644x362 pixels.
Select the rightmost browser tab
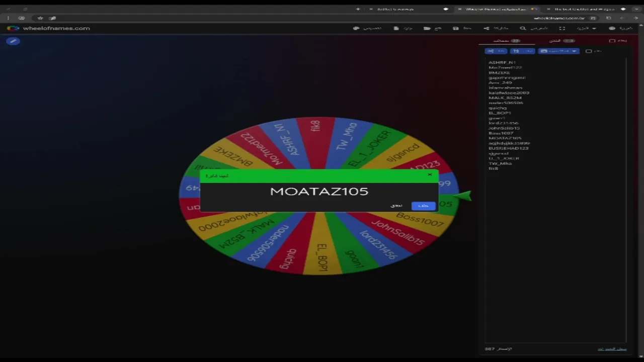586,9
